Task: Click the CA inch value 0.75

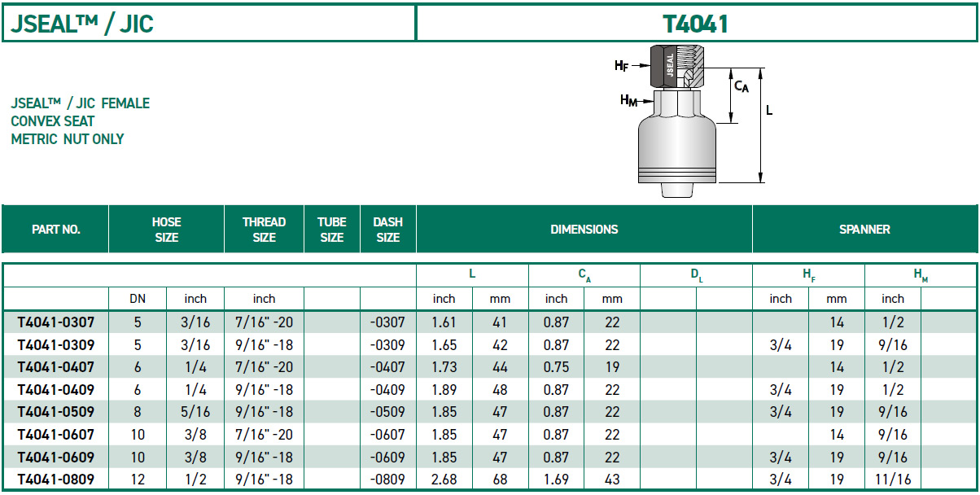Action: [x=556, y=367]
